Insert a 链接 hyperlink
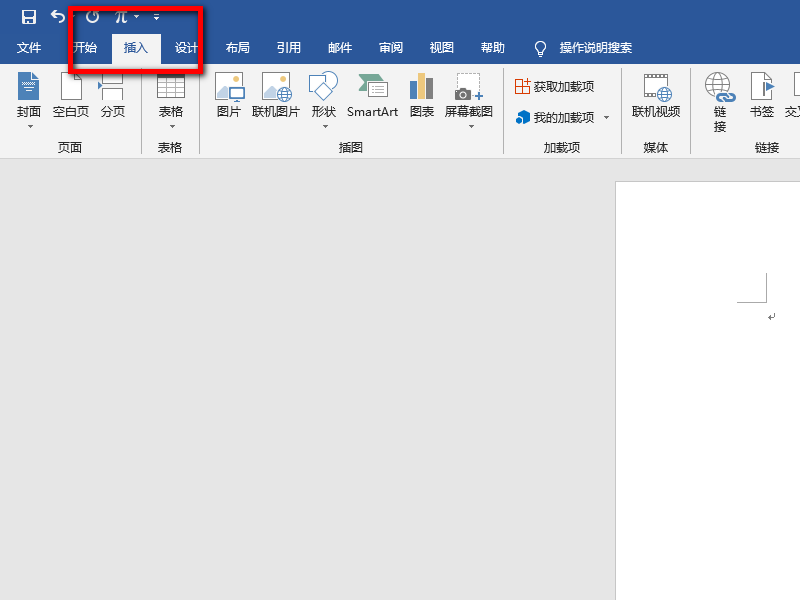800x600 pixels. click(720, 102)
